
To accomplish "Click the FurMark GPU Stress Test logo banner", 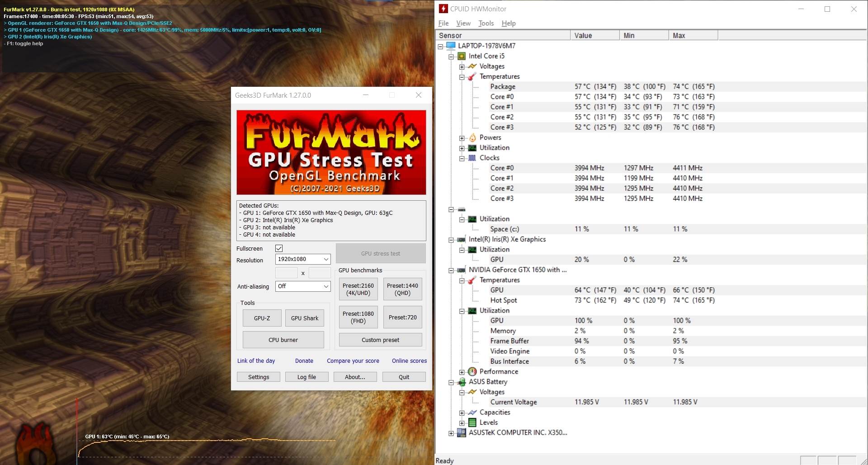I will (x=331, y=152).
